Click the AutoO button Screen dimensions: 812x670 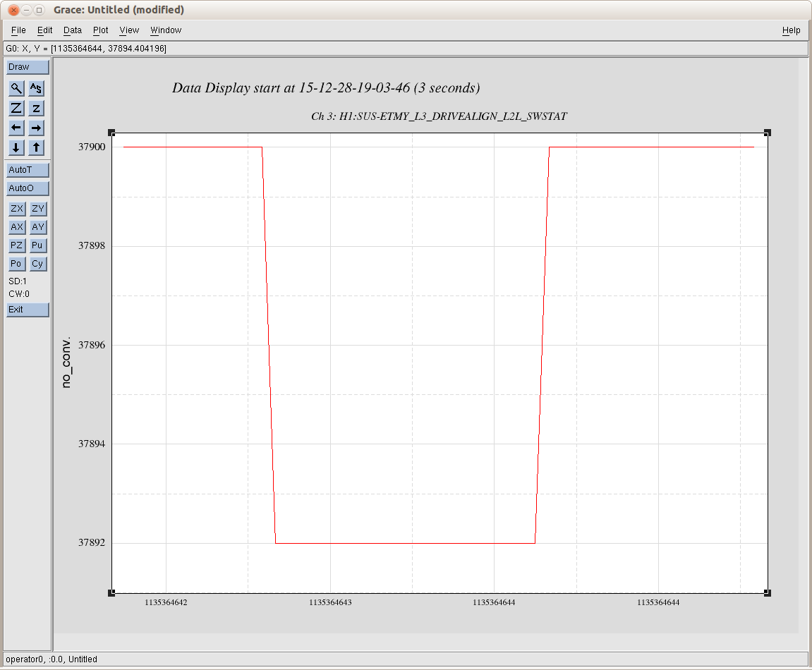(28, 188)
